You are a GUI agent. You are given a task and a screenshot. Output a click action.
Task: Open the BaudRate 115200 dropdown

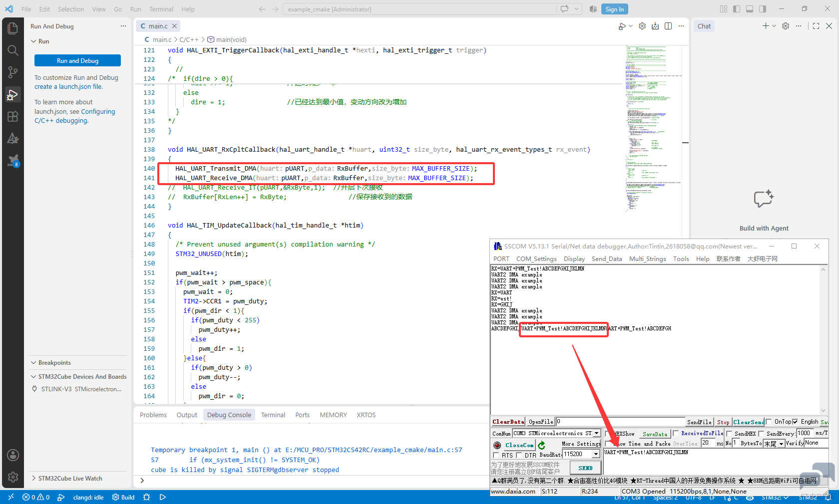coord(596,454)
